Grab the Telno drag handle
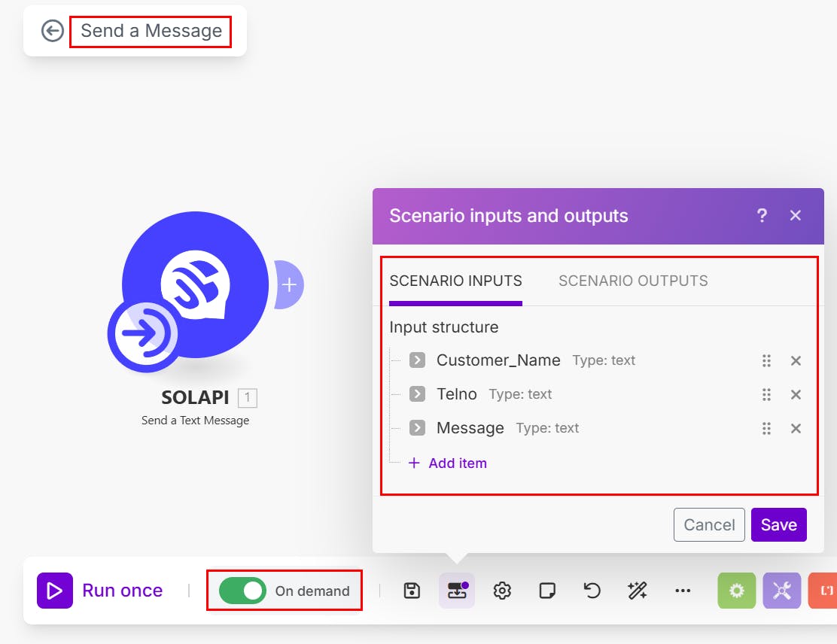837x644 pixels. (766, 395)
